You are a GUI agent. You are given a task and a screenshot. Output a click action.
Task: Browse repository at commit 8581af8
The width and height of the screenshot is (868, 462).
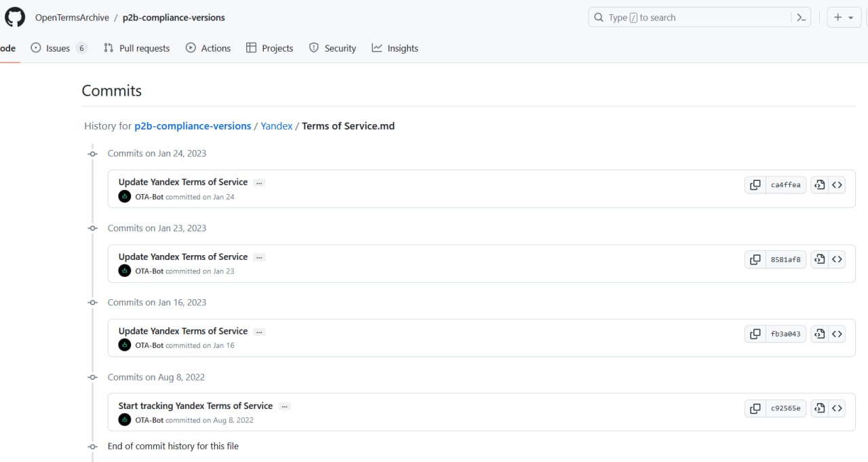coord(837,259)
